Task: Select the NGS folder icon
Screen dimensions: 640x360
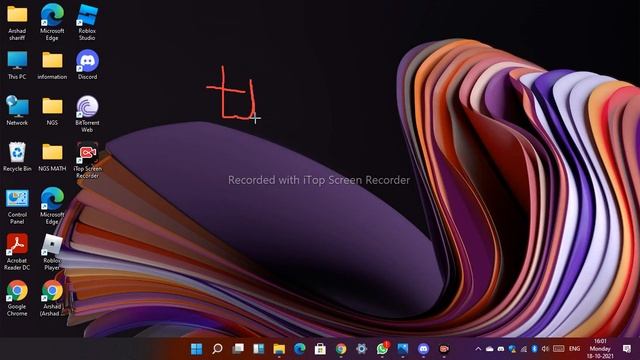Action: coord(52,111)
